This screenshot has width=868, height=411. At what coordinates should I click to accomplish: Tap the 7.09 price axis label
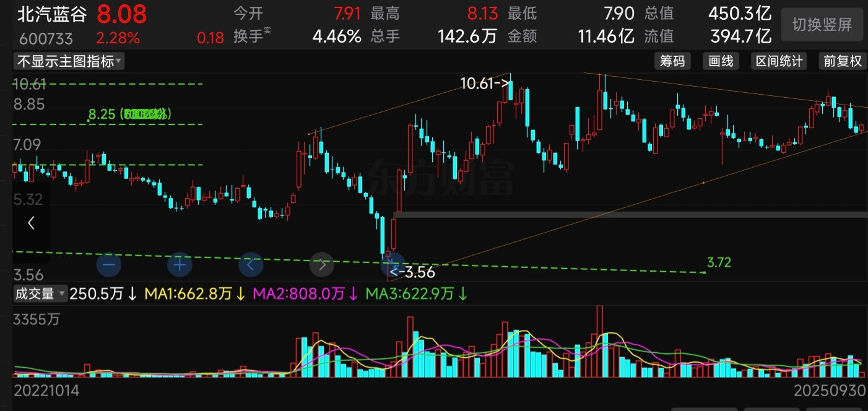coord(28,145)
